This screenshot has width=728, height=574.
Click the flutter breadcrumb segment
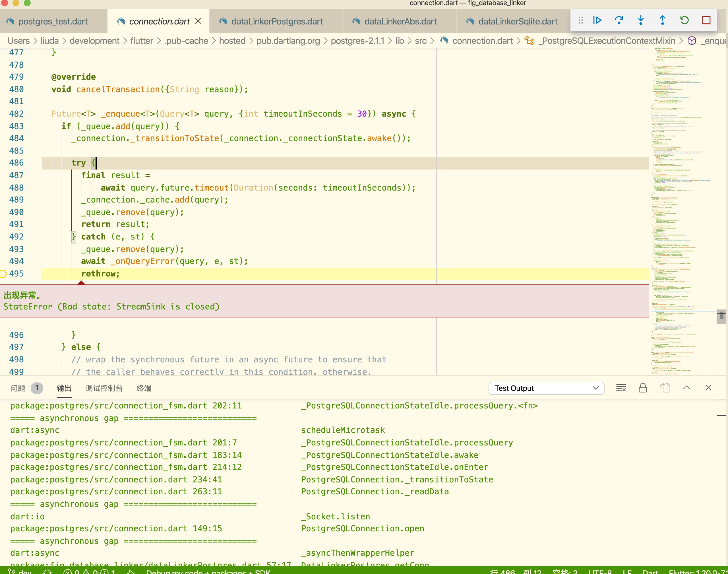click(141, 41)
